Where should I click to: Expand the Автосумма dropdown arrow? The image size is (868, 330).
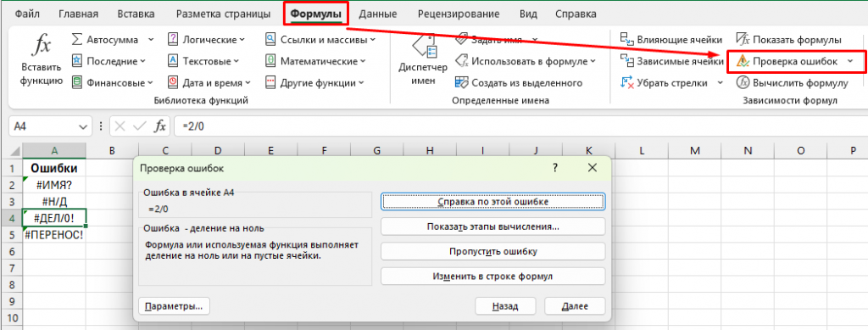pos(151,40)
